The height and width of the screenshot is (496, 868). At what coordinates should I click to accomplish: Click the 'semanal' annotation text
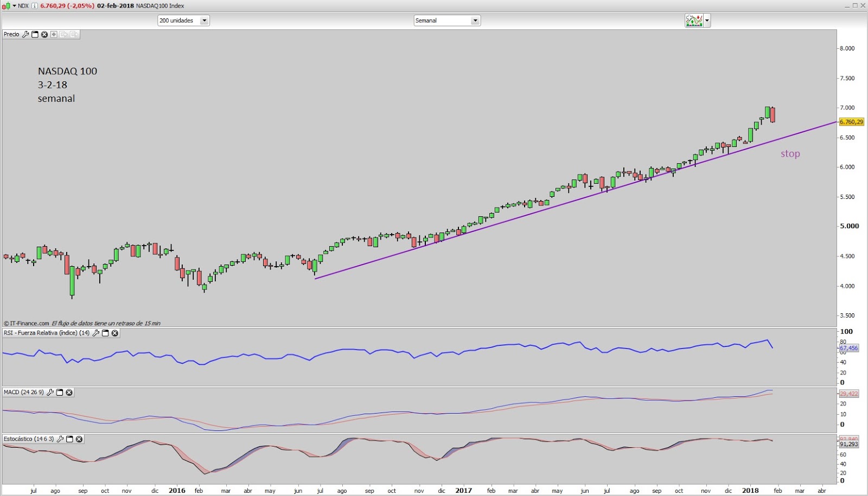click(x=56, y=99)
